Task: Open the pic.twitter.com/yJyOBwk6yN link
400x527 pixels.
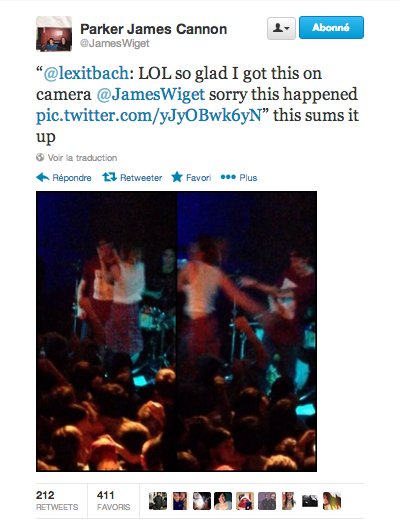Action: (x=149, y=116)
